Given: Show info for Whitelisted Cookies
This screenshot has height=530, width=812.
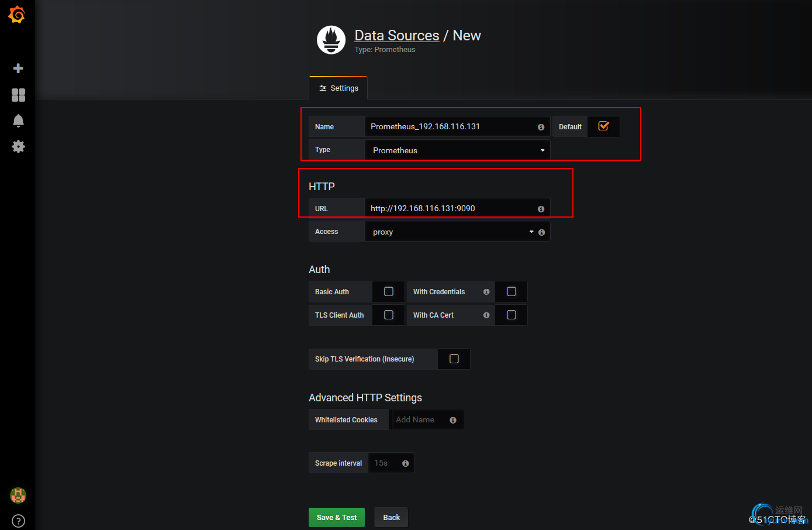Looking at the screenshot, I should click(x=453, y=420).
